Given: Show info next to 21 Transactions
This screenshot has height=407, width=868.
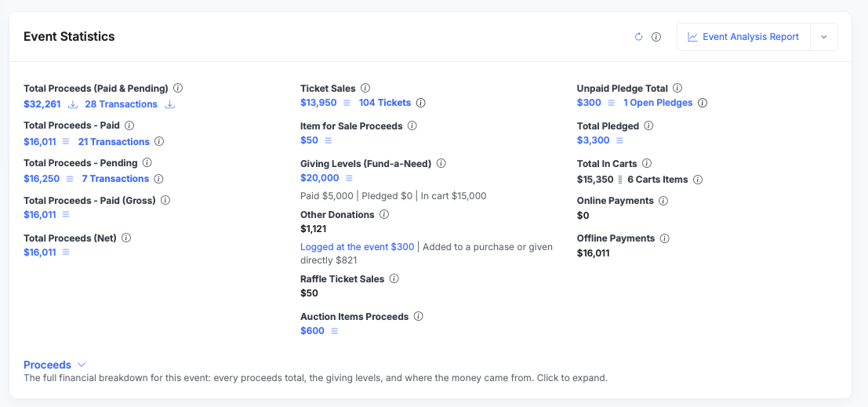Looking at the screenshot, I should click(159, 142).
